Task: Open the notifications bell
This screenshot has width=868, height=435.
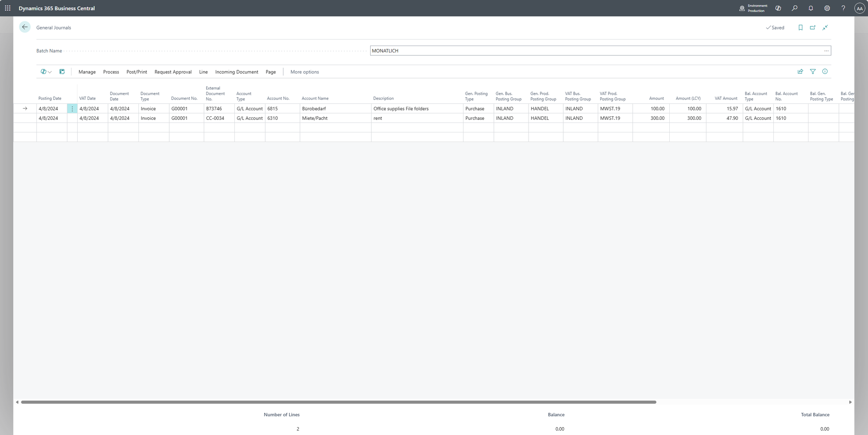Action: 811,8
